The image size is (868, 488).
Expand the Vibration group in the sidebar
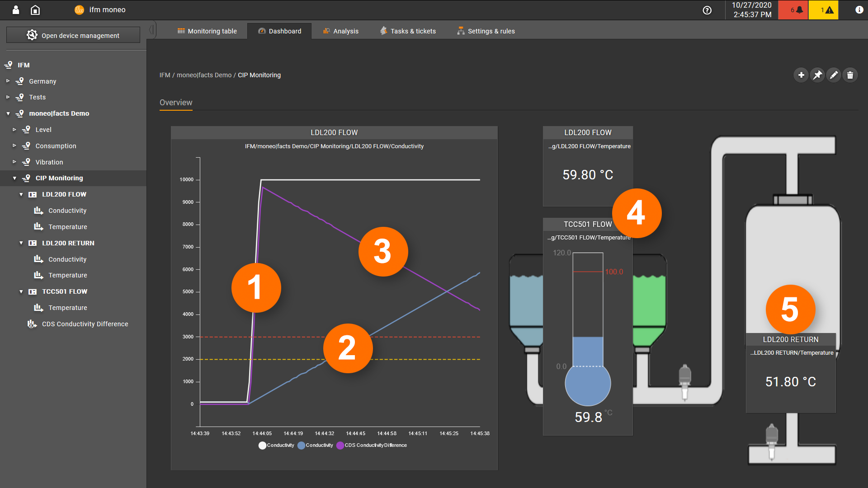point(14,162)
